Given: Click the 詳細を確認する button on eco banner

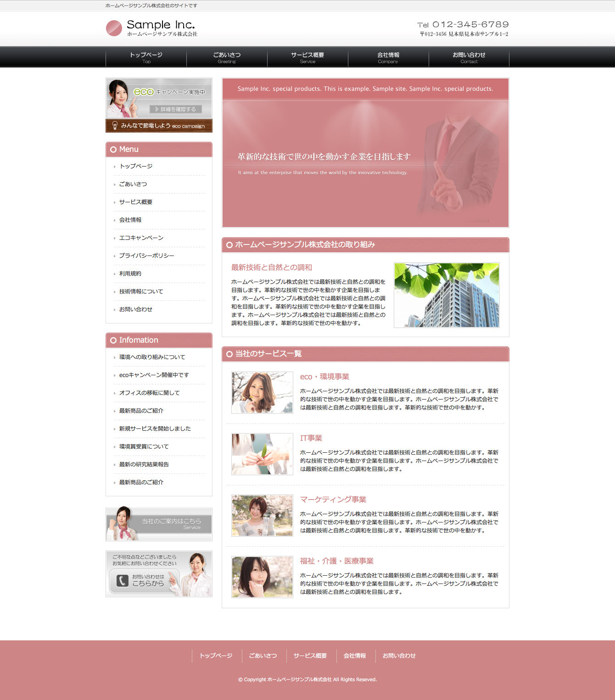Looking at the screenshot, I should point(176,109).
